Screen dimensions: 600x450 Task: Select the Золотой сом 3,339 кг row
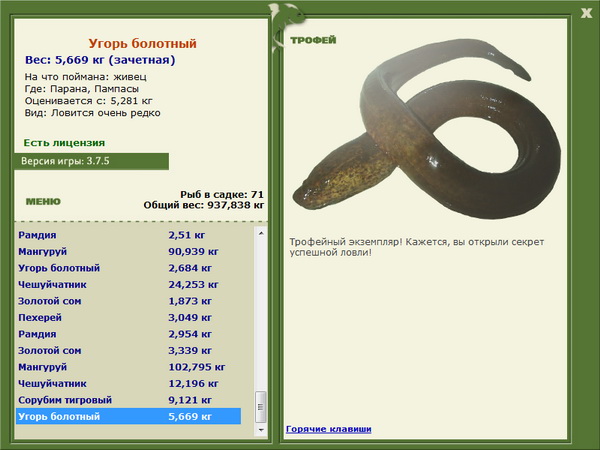pyautogui.click(x=129, y=350)
